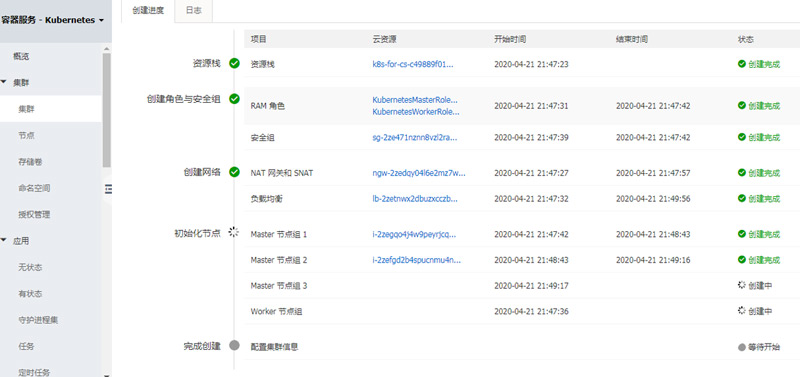Click end time 2020-04-21 21:49:56

coord(653,198)
